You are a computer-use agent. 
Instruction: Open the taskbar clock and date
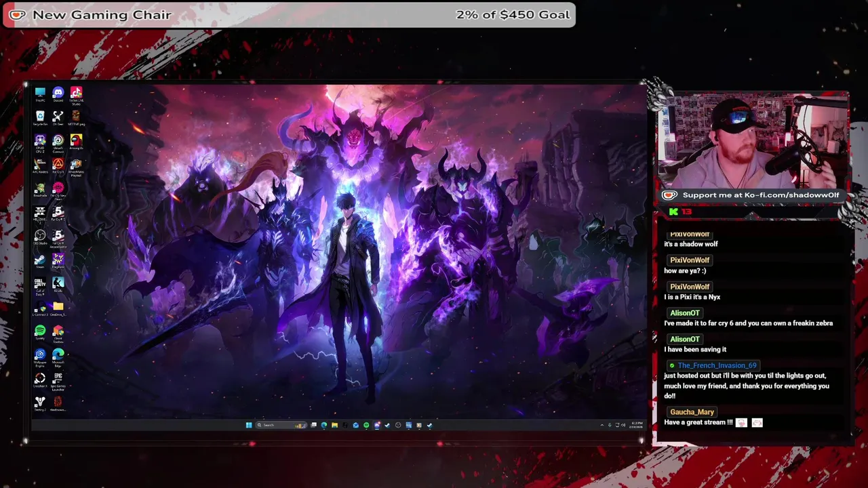coord(636,425)
